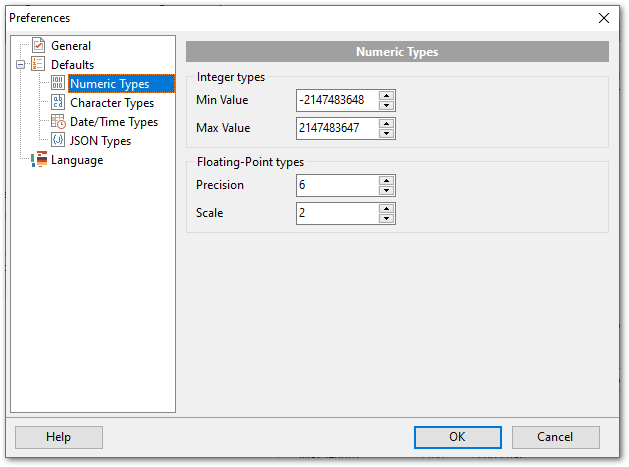Viewport: 629px width, 467px height.
Task: Confirm preferences with OK button
Action: pyautogui.click(x=458, y=437)
